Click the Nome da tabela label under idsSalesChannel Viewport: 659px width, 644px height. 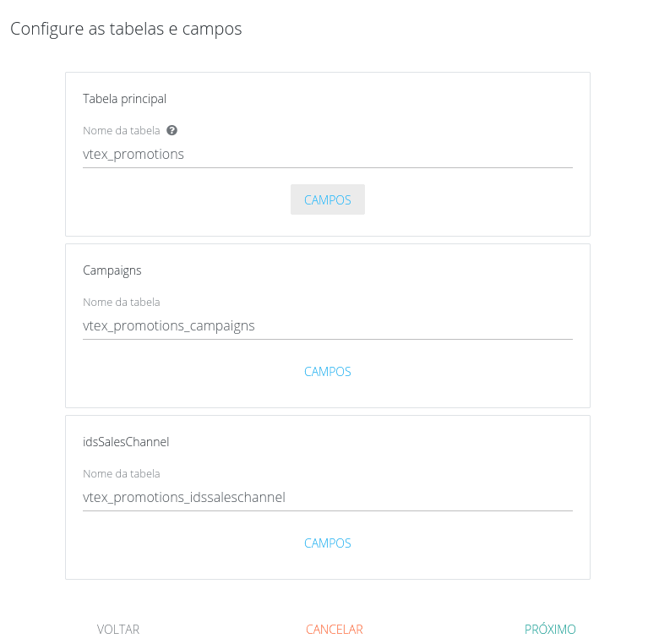tap(122, 474)
